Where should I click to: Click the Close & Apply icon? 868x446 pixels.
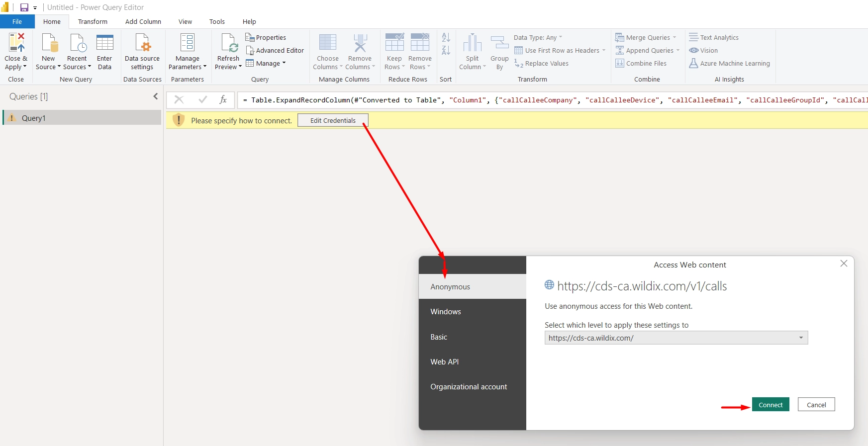[16, 43]
